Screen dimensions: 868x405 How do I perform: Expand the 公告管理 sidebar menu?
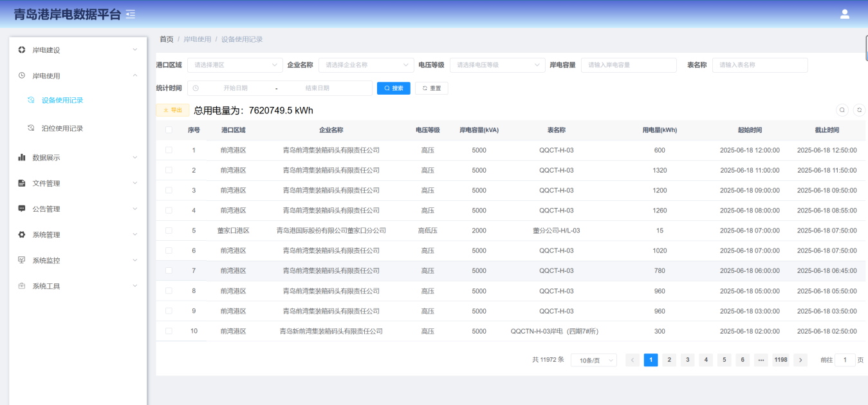coord(78,209)
